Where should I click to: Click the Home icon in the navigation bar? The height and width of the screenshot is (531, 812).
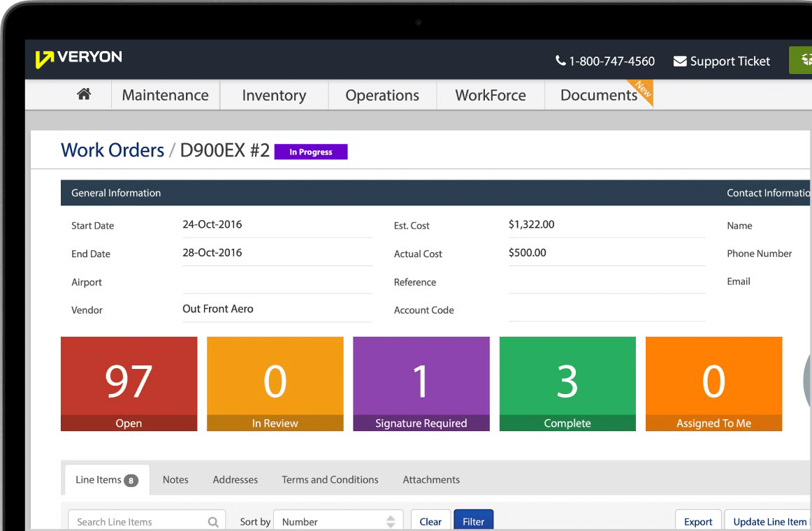[x=84, y=94]
